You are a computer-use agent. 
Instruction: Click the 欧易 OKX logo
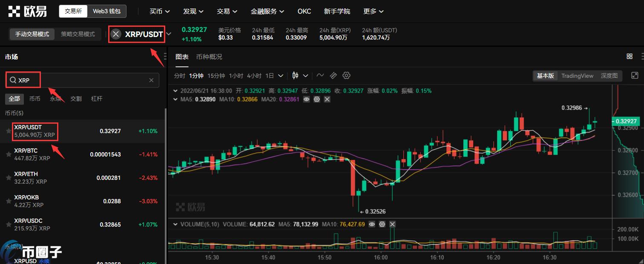(28, 11)
